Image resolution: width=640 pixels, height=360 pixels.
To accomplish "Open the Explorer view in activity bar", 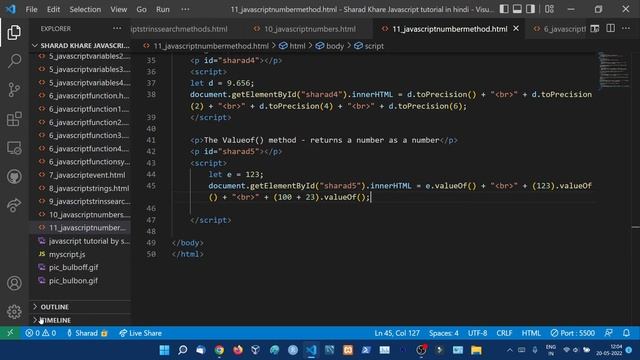I will point(14,32).
